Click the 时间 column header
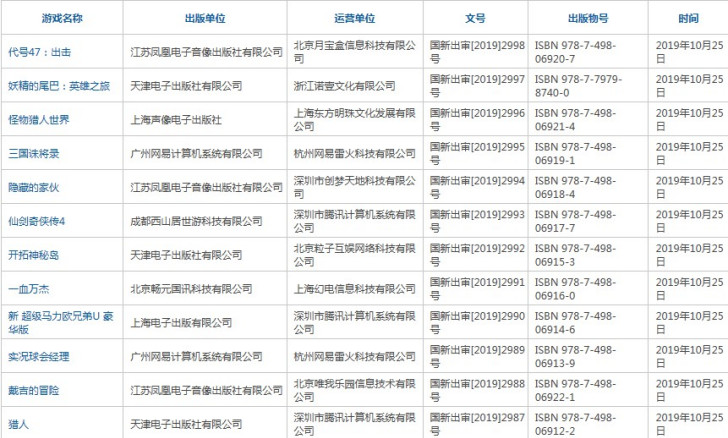 [688, 18]
